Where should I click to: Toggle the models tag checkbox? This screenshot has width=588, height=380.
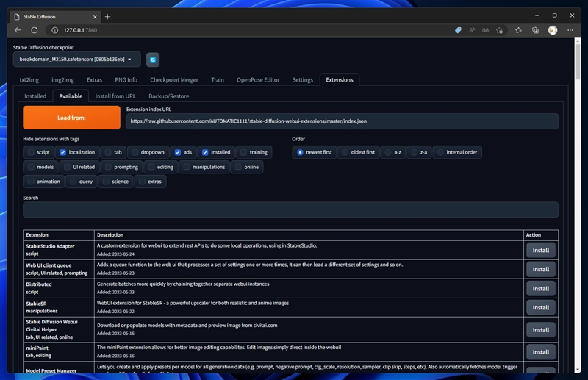31,167
